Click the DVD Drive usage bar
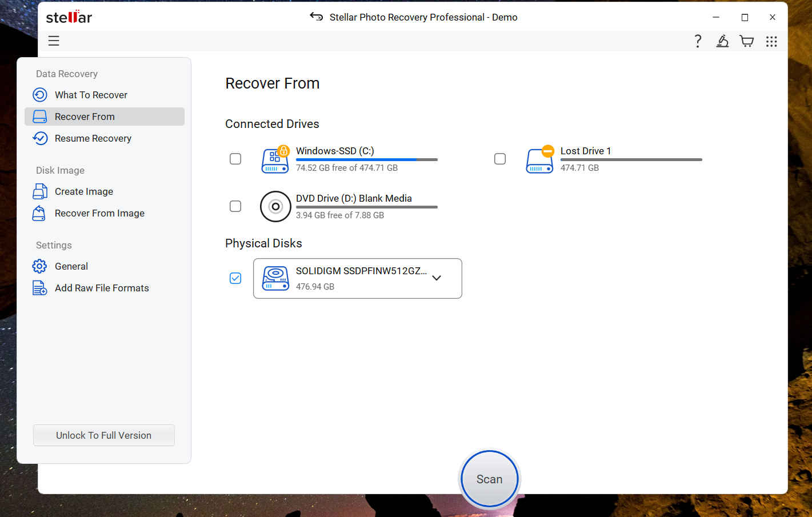The height and width of the screenshot is (517, 812). tap(367, 207)
